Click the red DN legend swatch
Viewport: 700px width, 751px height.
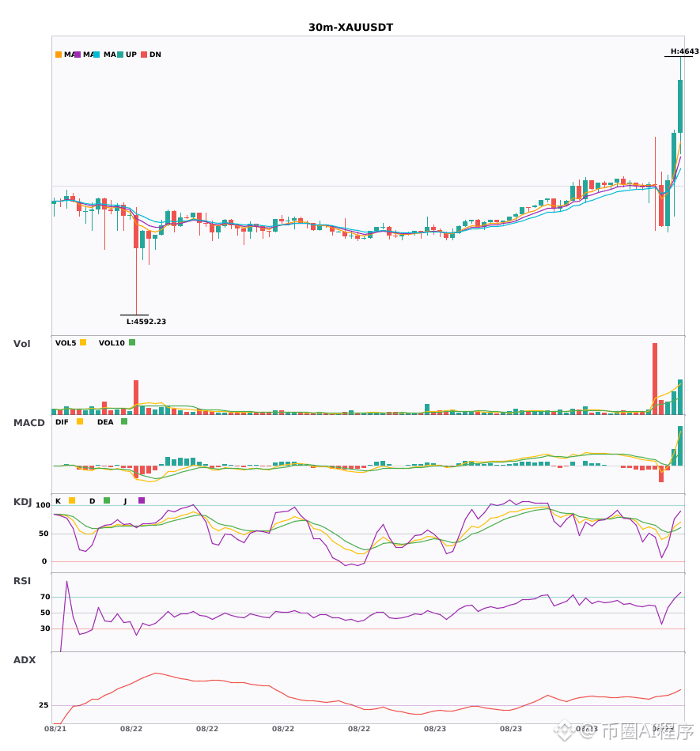(x=144, y=55)
